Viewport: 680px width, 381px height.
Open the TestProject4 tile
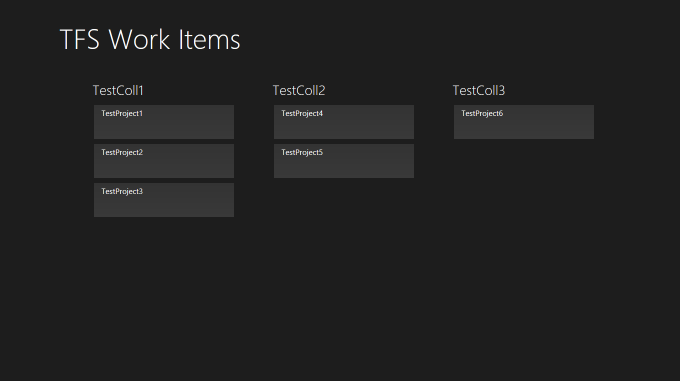[344, 122]
